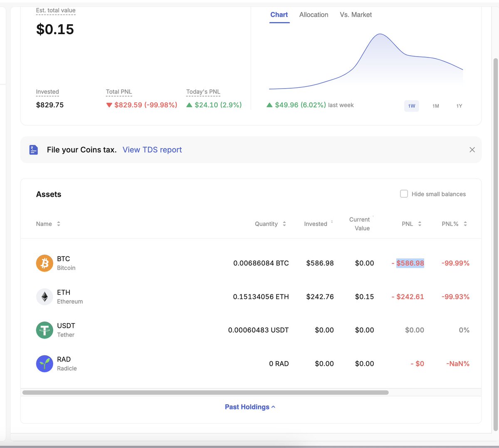Image resolution: width=499 pixels, height=448 pixels.
Task: Click the Est. total value label
Action: point(56,10)
